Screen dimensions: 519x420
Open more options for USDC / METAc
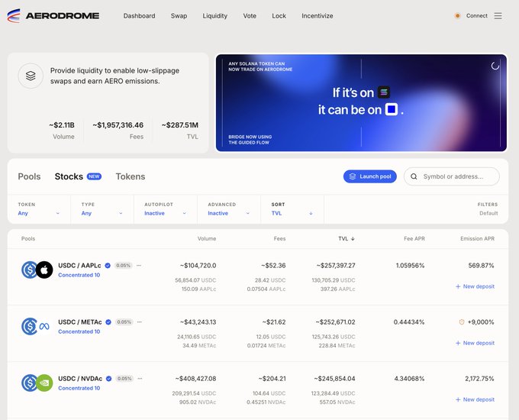(140, 322)
